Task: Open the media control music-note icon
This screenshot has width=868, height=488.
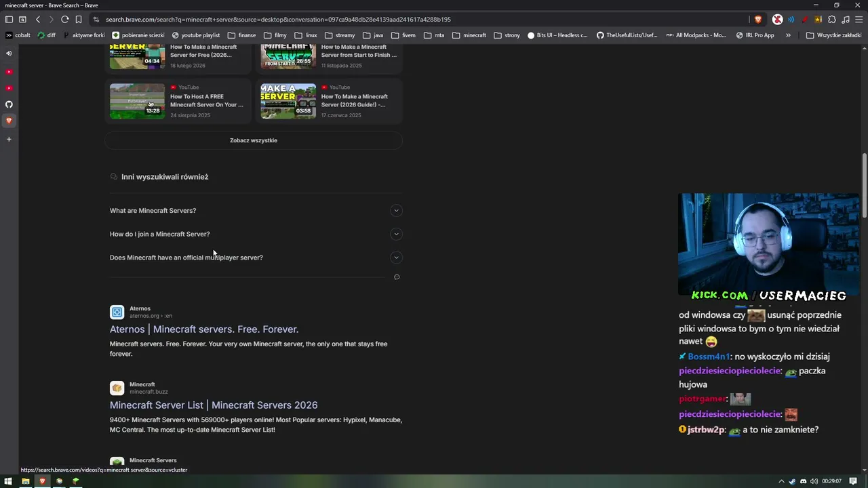Action: pyautogui.click(x=846, y=20)
